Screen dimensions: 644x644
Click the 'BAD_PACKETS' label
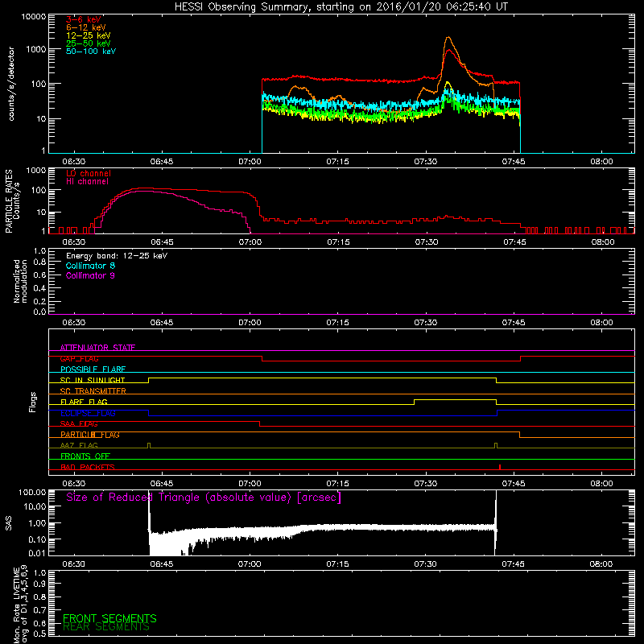point(88,467)
